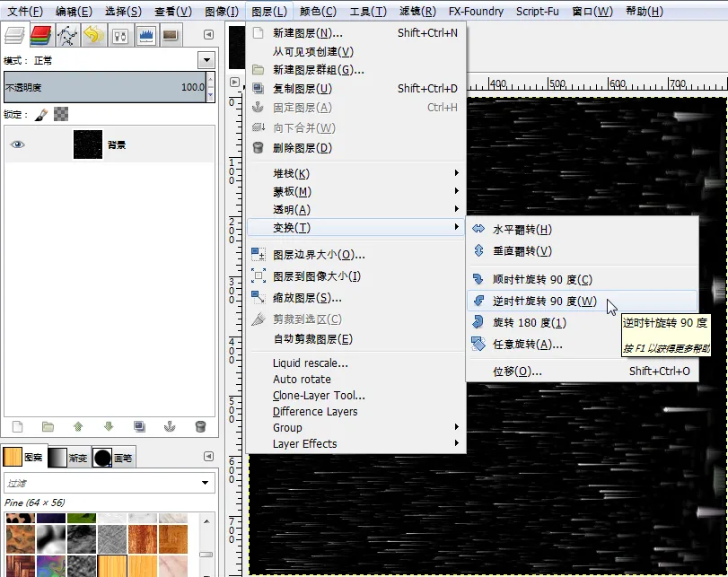Configure the patterns dock tab menu arrow

[208, 457]
